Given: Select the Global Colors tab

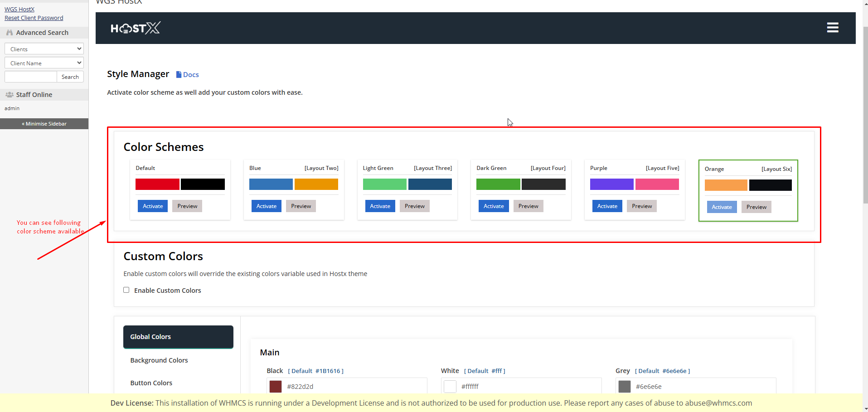Looking at the screenshot, I should [178, 337].
